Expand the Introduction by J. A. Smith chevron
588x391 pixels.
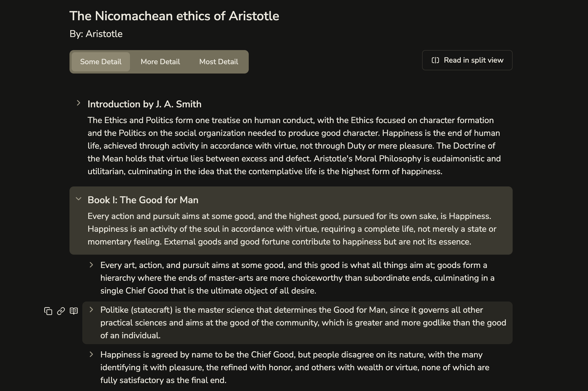pos(78,103)
